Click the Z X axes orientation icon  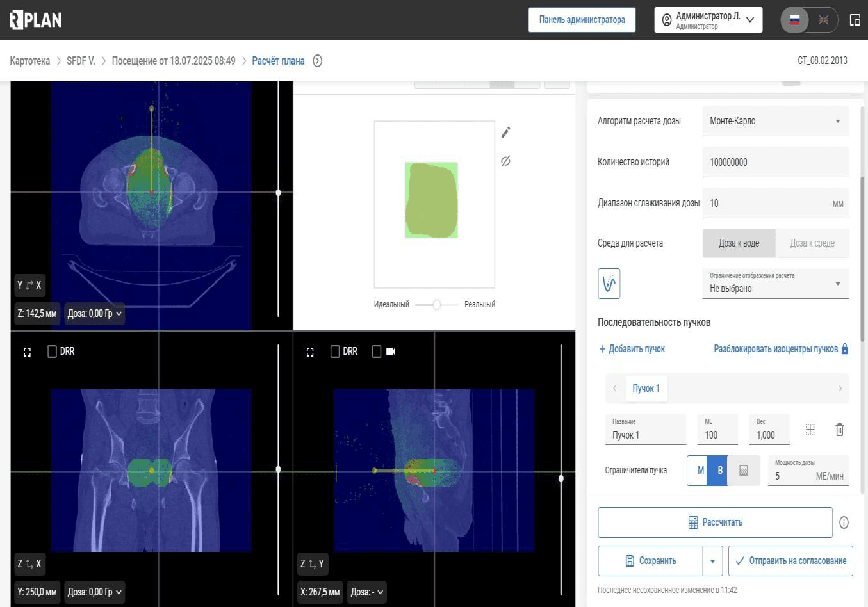29,563
